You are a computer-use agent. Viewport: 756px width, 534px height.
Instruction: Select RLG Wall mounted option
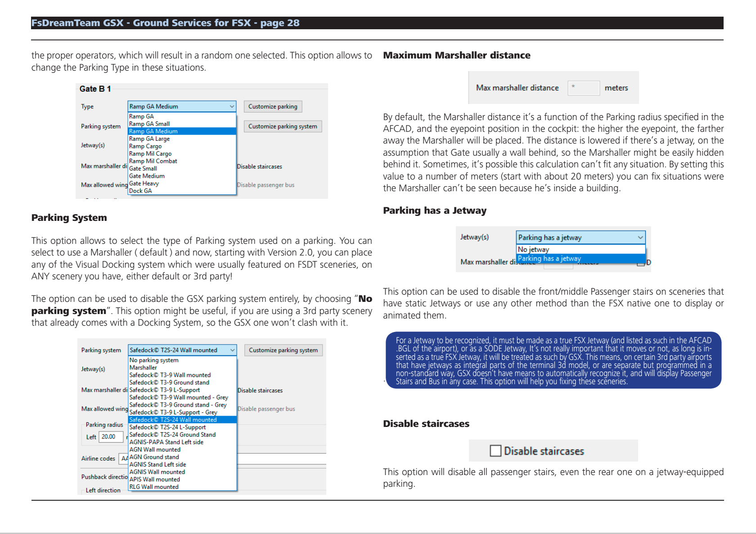[x=154, y=487]
